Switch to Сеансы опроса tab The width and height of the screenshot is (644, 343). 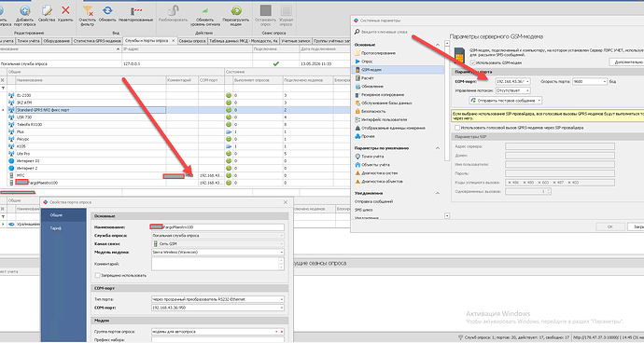click(x=192, y=41)
